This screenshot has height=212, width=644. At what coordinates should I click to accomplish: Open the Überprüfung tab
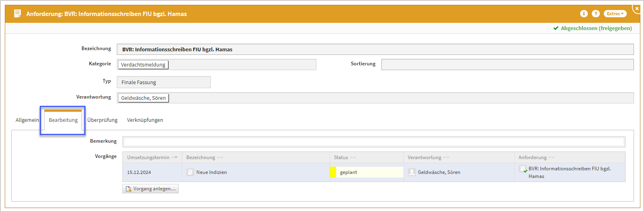[x=102, y=120]
